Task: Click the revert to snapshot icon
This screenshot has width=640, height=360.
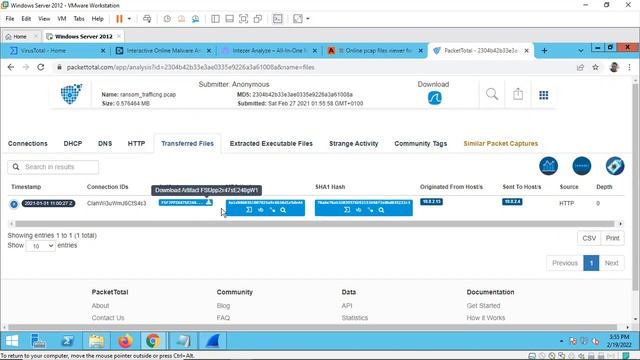Action: [x=181, y=19]
